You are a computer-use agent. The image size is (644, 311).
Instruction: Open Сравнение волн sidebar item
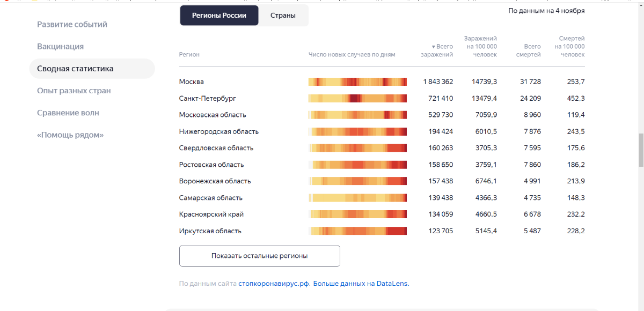(68, 113)
